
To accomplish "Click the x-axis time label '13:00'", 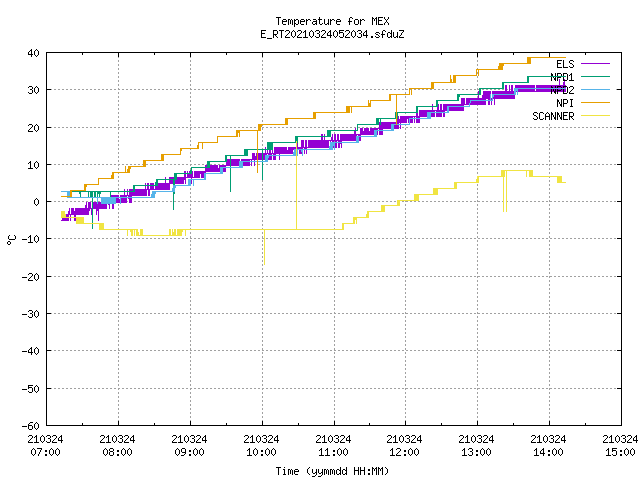I will (476, 453).
